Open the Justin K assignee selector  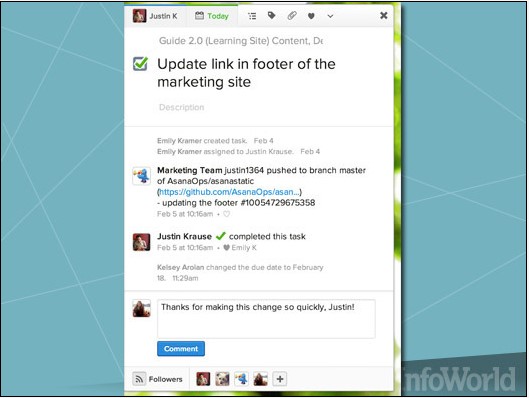tap(156, 16)
